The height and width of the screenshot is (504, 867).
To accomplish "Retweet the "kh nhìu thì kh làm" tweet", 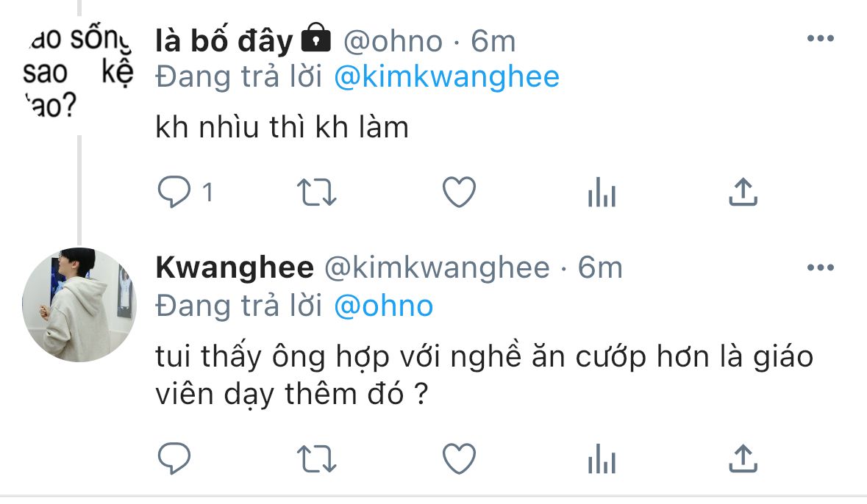I will point(316,192).
